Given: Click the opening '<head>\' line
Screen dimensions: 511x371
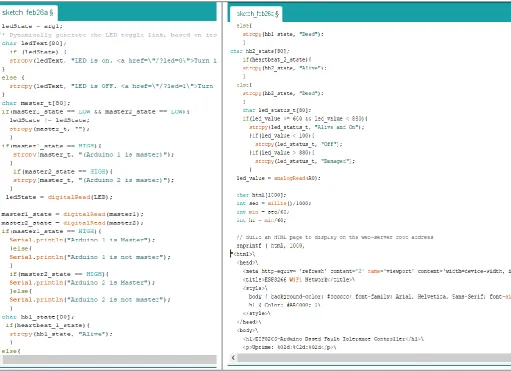Looking at the screenshot, I should click(248, 263).
